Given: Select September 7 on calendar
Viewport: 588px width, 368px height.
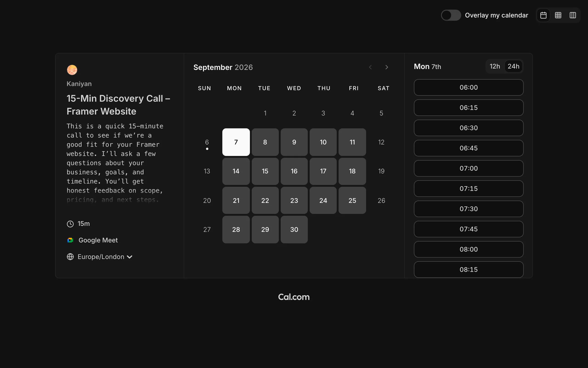Looking at the screenshot, I should click(236, 142).
